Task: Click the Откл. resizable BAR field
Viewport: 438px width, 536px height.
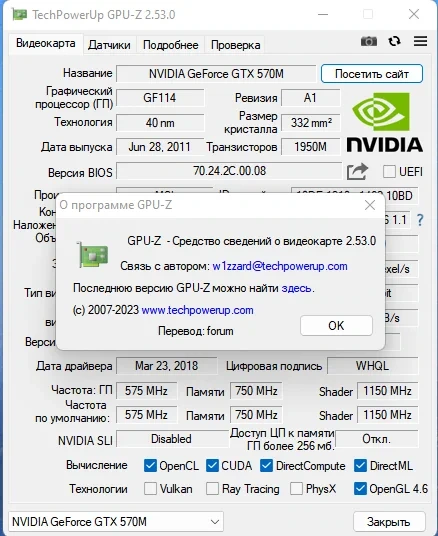Action: coord(376,439)
